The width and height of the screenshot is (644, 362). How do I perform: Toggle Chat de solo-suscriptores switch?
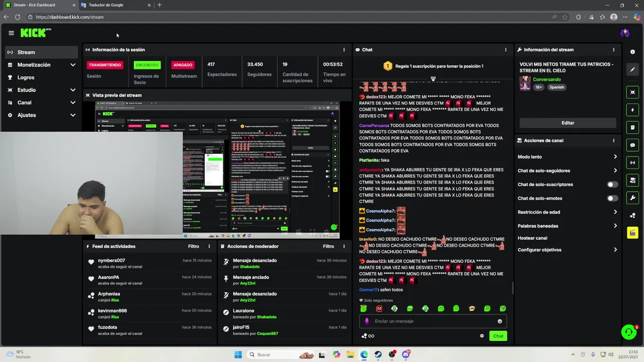click(x=612, y=185)
